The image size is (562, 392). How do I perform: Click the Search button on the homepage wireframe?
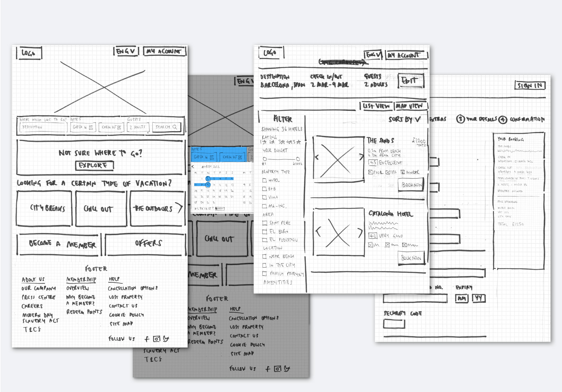166,127
